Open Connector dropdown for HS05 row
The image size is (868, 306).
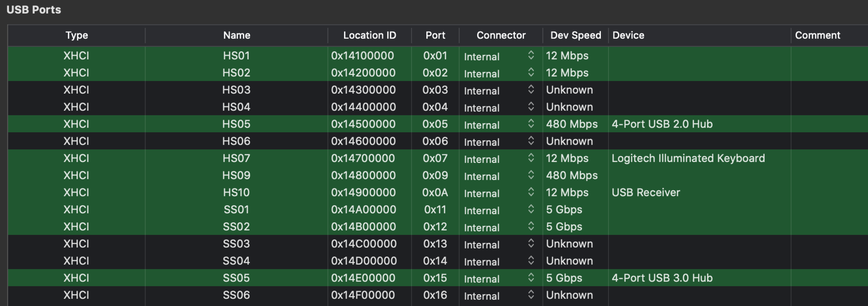click(531, 124)
